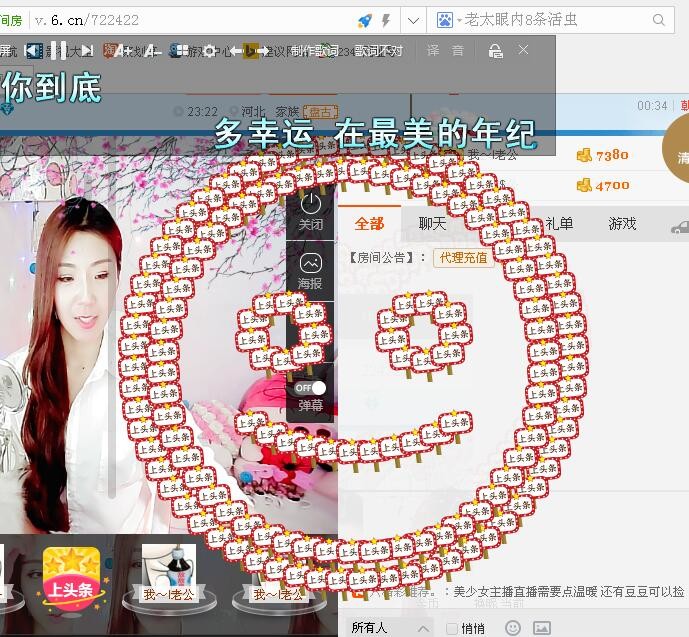Close the desktop lyrics bar
The height and width of the screenshot is (637, 689).
tap(523, 50)
